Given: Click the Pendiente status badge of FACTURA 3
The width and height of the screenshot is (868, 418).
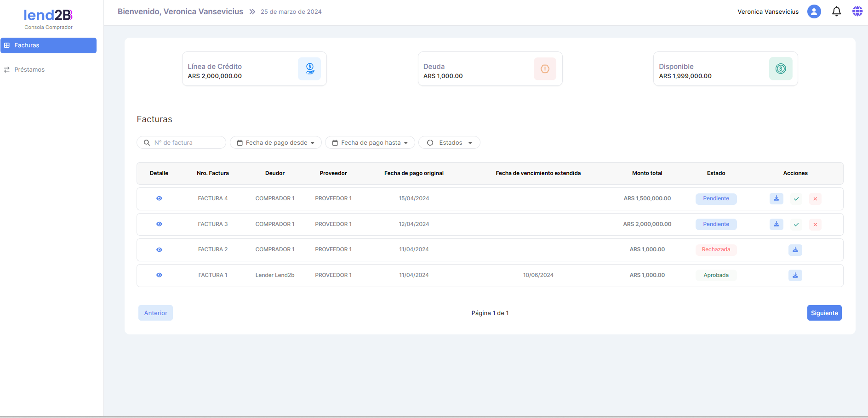Looking at the screenshot, I should point(716,224).
